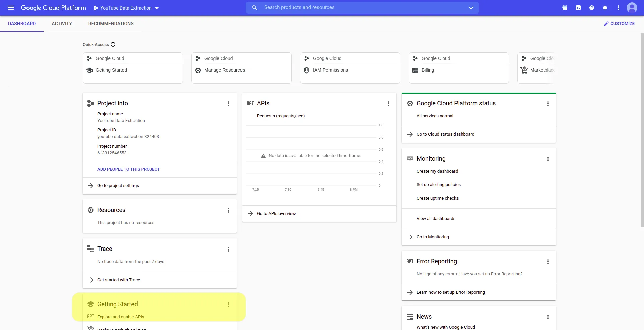Screen dimensions: 644x330
Task: Click the user account avatar
Action: pos(632,8)
